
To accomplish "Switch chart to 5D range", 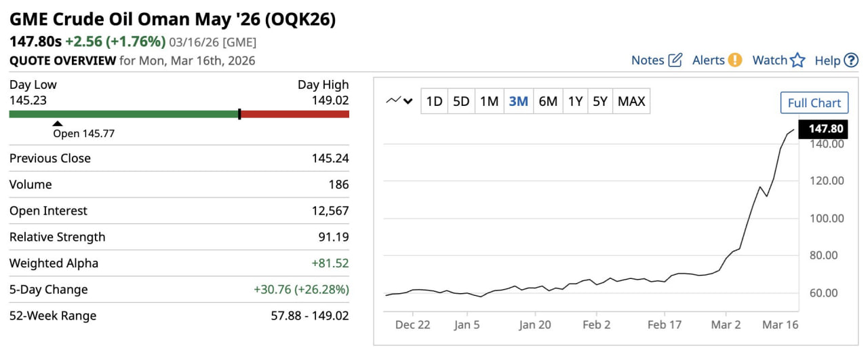I will [x=461, y=102].
